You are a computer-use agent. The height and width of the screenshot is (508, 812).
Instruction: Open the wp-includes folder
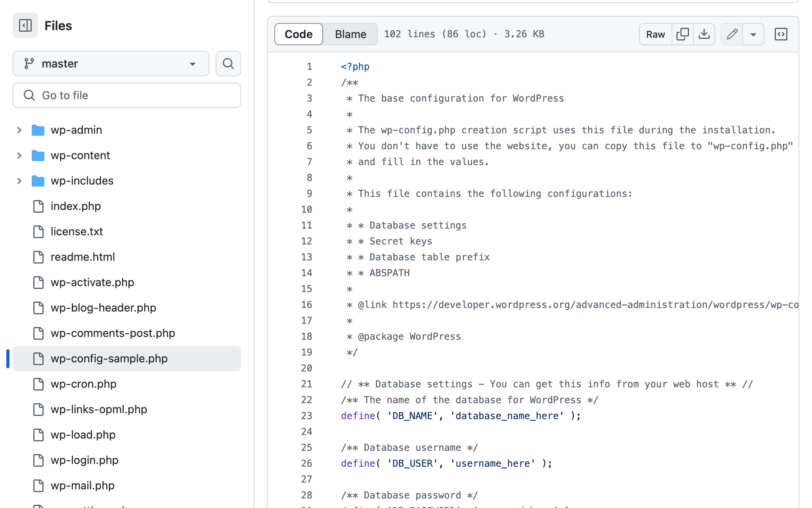82,181
